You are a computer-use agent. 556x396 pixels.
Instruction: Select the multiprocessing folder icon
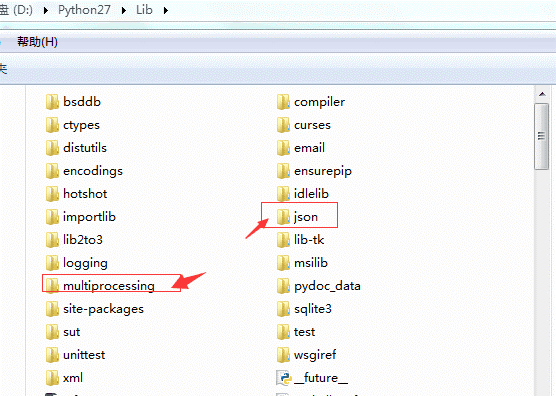tap(52, 285)
